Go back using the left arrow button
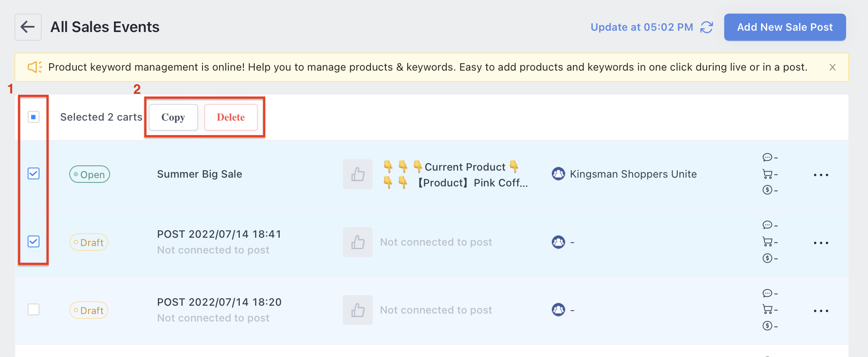The height and width of the screenshot is (357, 868). coord(28,27)
